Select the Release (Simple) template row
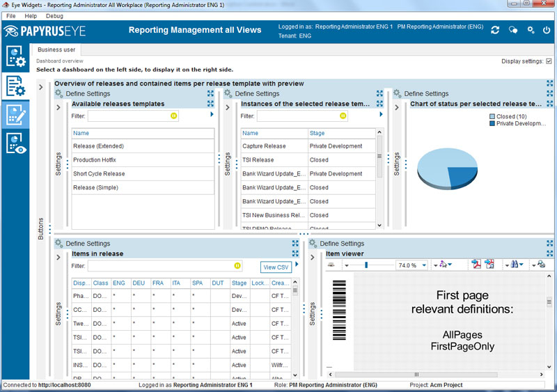557x392 pixels. tap(143, 188)
